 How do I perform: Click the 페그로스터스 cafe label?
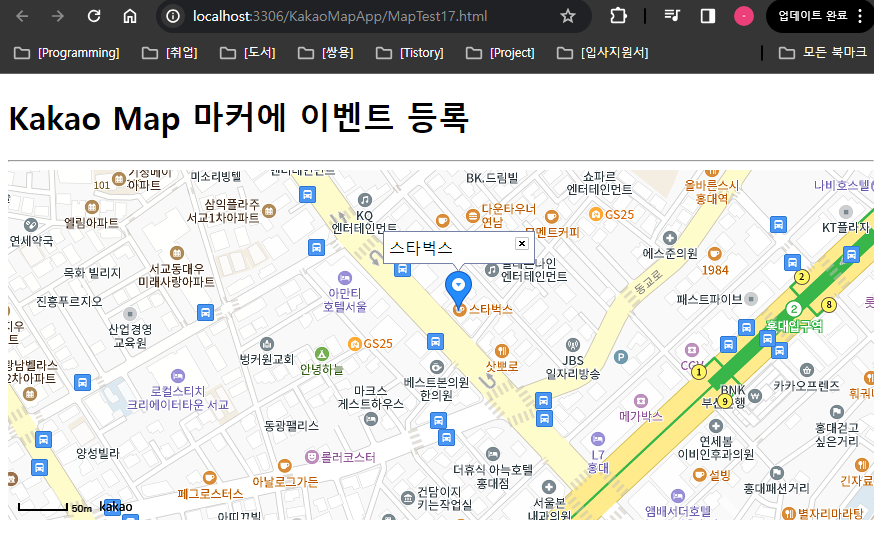(x=210, y=494)
